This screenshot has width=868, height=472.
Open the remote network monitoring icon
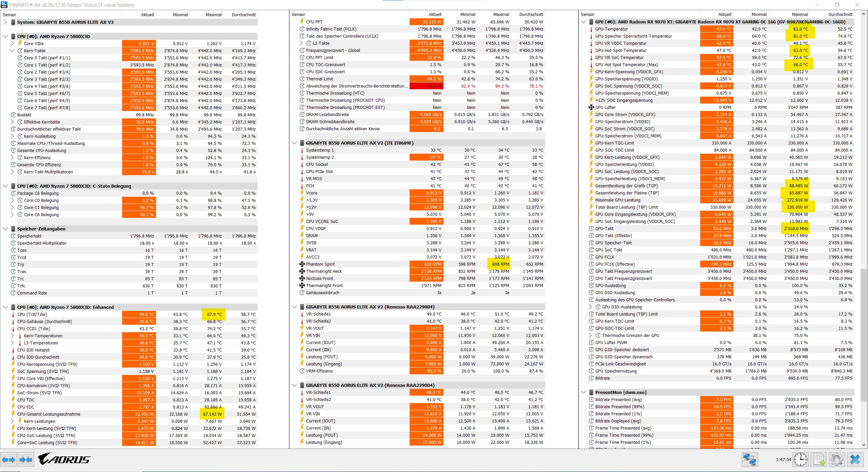tap(749, 460)
